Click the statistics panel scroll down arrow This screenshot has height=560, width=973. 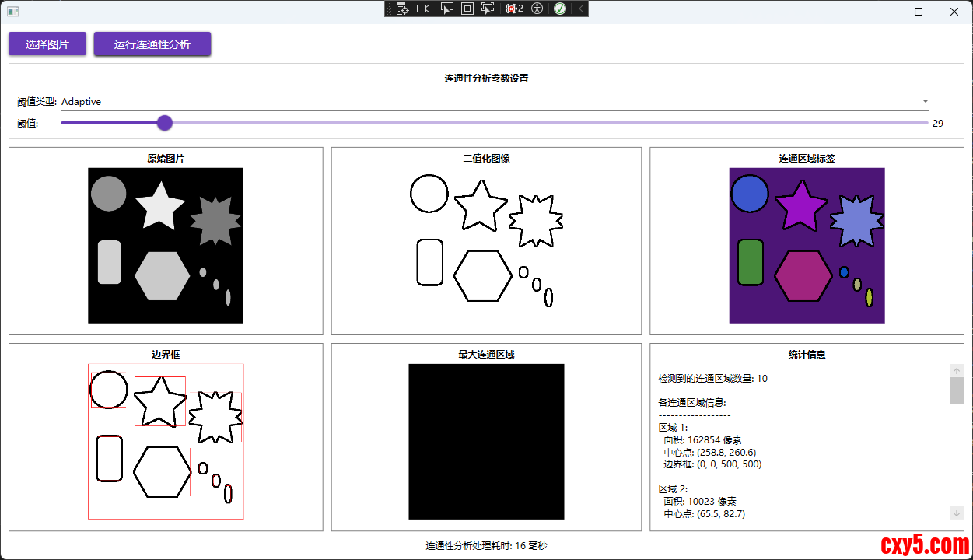[x=957, y=513]
